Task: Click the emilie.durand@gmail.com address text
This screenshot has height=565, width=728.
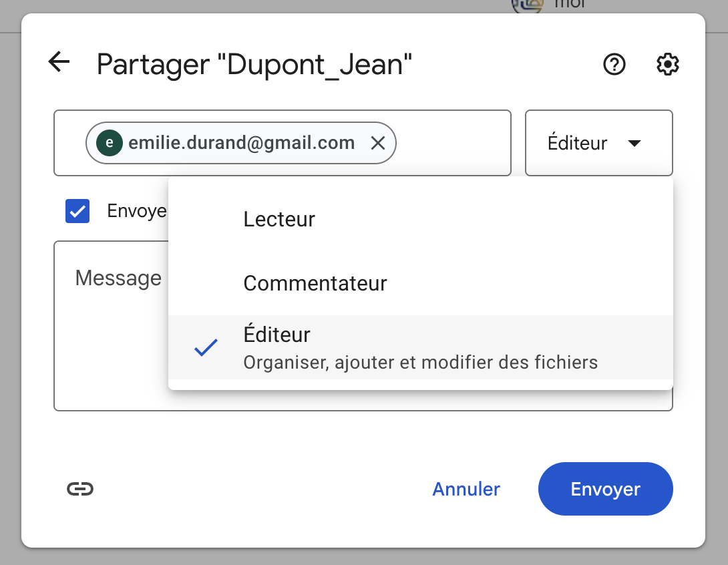Action: 241,143
